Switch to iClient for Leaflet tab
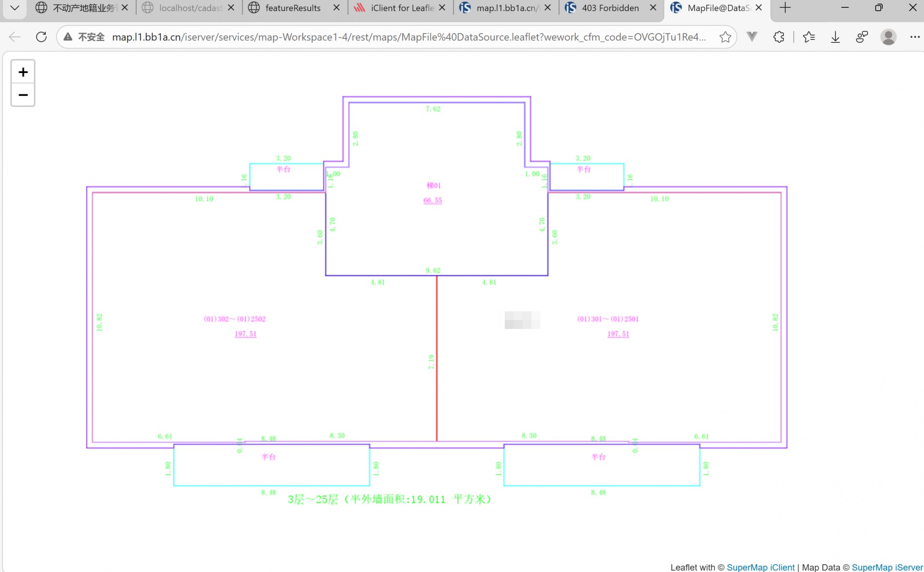This screenshot has width=924, height=572. [x=401, y=8]
